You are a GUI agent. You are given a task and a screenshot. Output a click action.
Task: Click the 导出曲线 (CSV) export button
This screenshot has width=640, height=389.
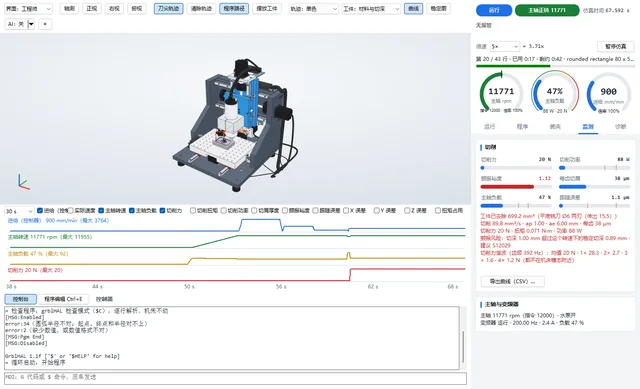point(512,282)
